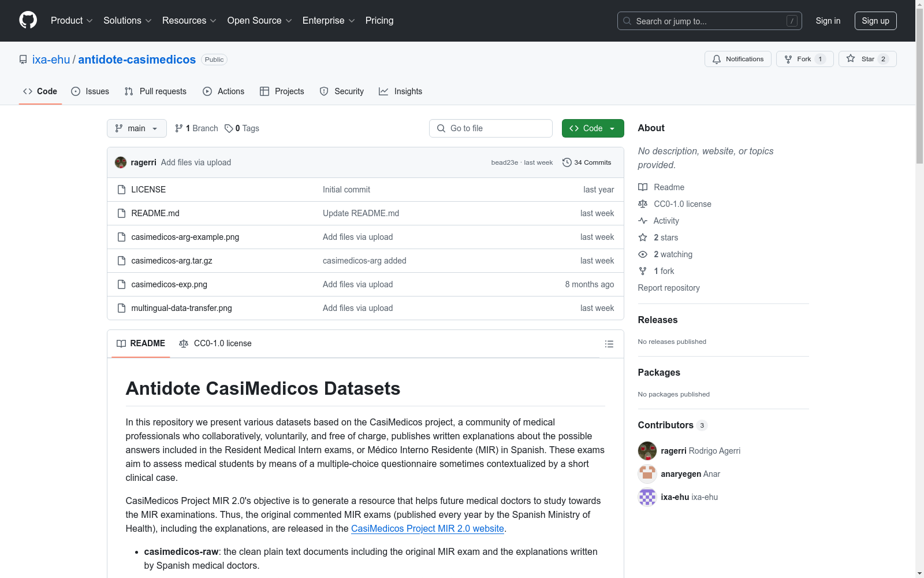Open the main branch selector dropdown
The width and height of the screenshot is (924, 578).
[137, 128]
